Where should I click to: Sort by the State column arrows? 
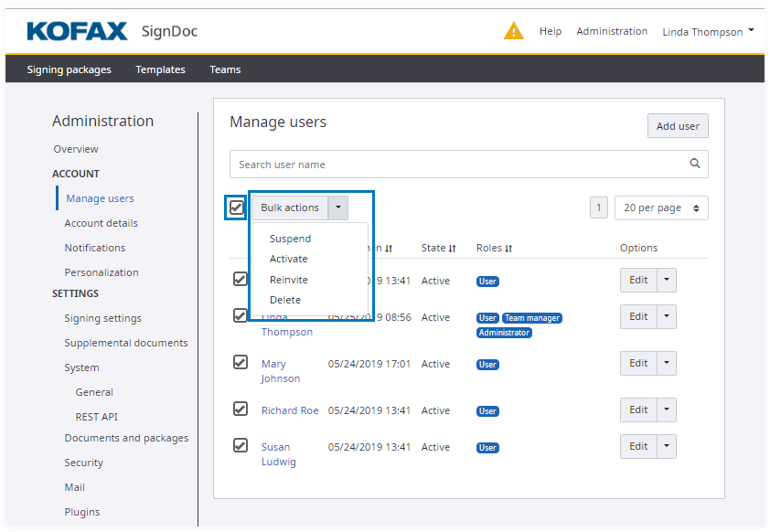[453, 248]
